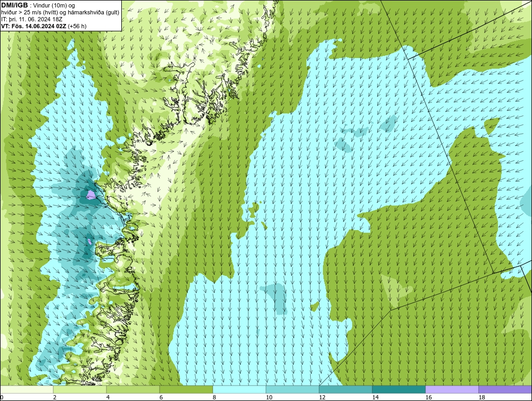Click the 18+ m/s purple legend swatch
The image size is (532, 401).
click(x=505, y=389)
